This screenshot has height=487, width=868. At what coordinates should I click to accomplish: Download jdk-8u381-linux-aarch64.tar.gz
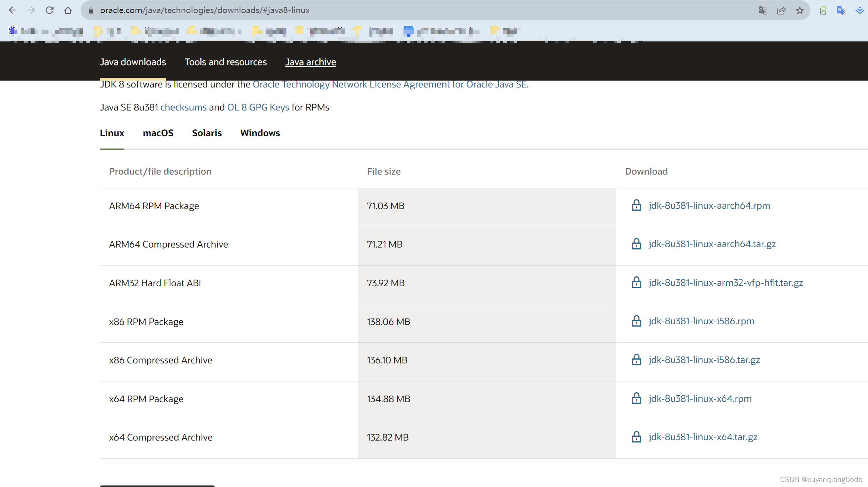(713, 244)
